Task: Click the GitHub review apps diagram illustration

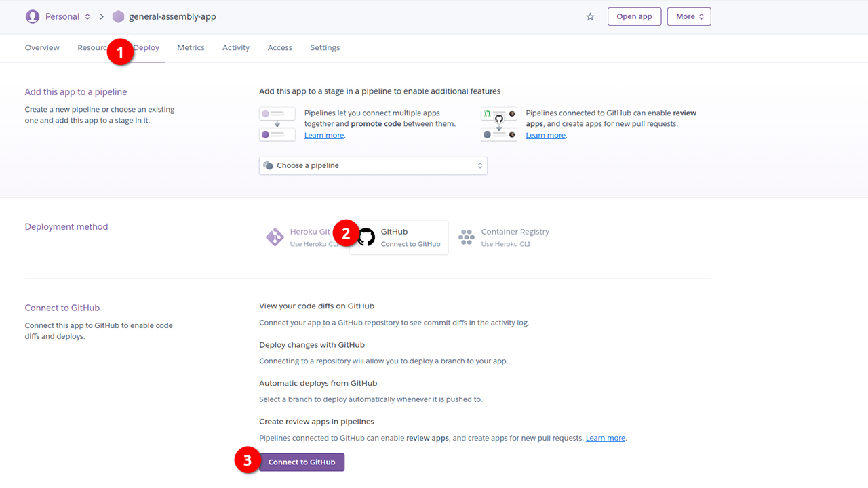Action: pos(498,124)
